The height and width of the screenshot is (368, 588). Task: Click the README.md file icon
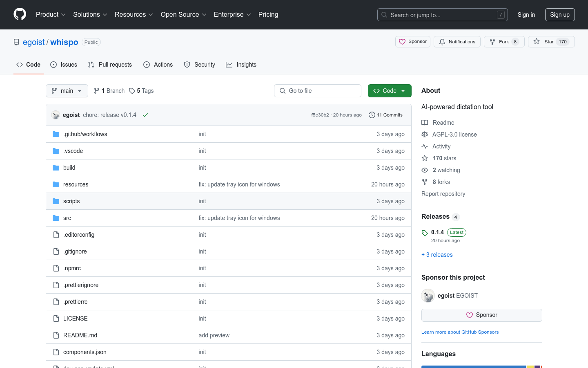[56, 335]
